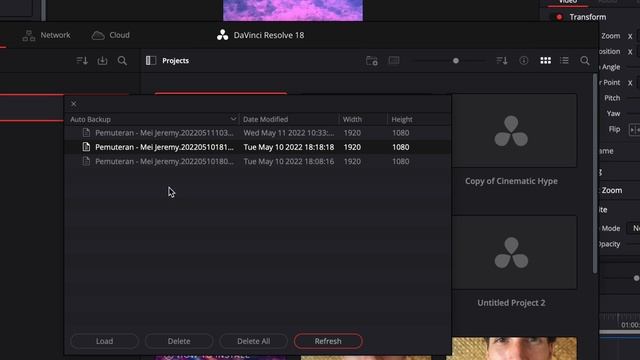The image size is (640, 360).
Task: Click the Flip horizontal button
Action: point(634,130)
